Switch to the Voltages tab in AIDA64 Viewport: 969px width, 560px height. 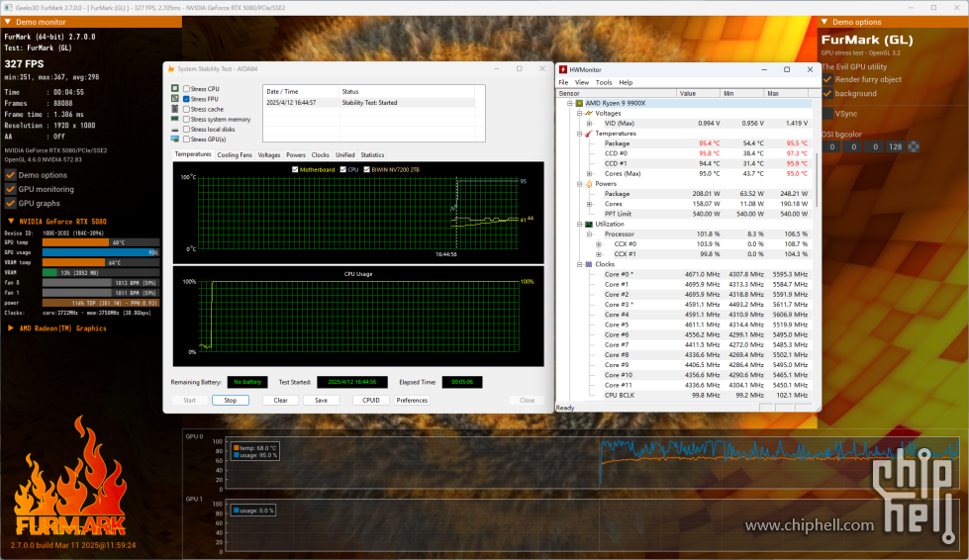tap(269, 155)
